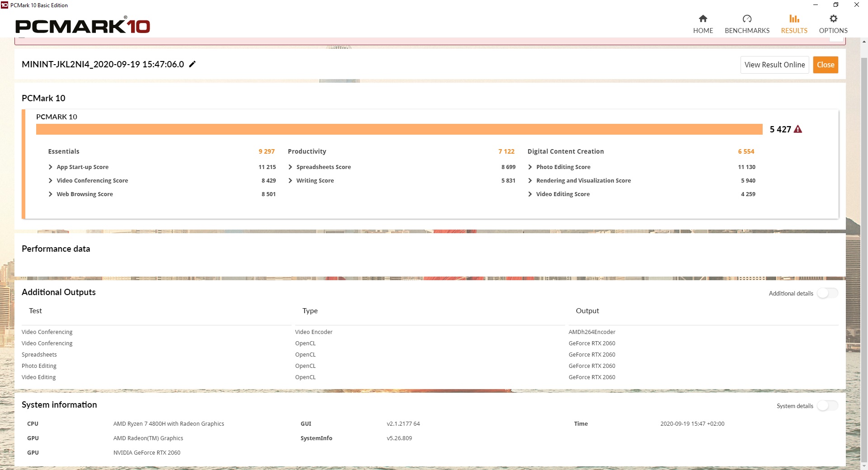Click the Options gear icon
This screenshot has width=868, height=470.
coord(833,19)
